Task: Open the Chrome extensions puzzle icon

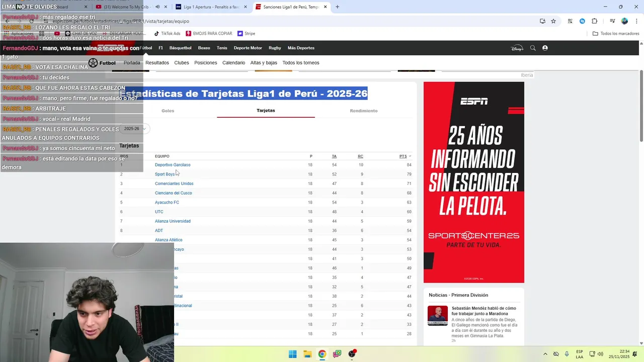Action: [594, 21]
